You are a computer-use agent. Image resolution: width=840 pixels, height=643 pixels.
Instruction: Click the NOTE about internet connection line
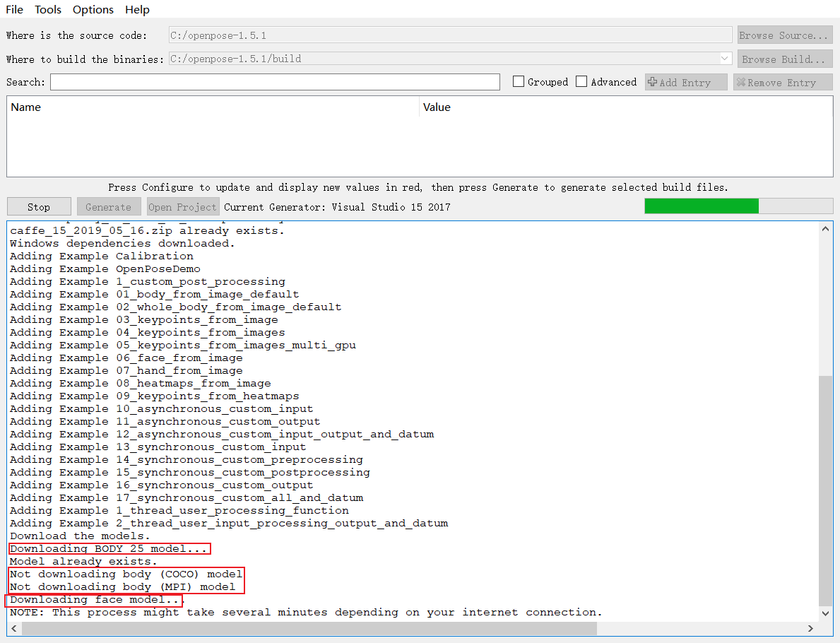[x=306, y=613]
